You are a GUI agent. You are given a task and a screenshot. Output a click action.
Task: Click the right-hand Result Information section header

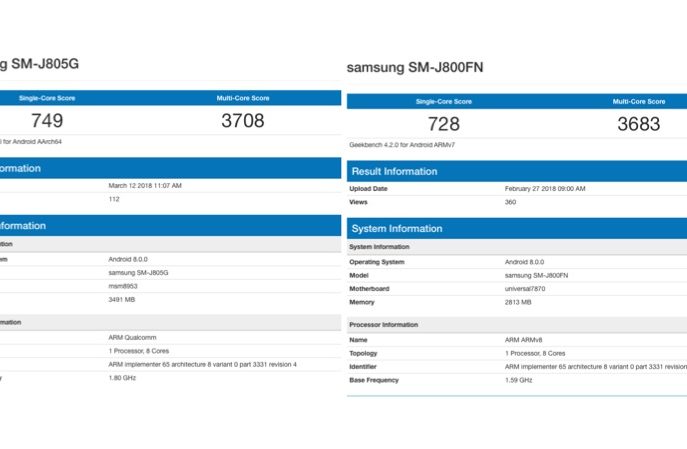click(x=394, y=171)
